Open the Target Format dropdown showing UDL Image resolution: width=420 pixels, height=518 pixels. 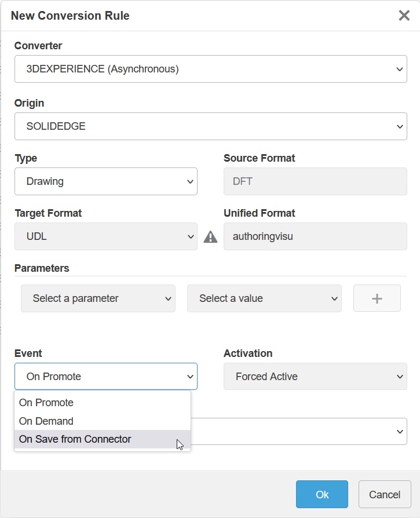click(106, 236)
